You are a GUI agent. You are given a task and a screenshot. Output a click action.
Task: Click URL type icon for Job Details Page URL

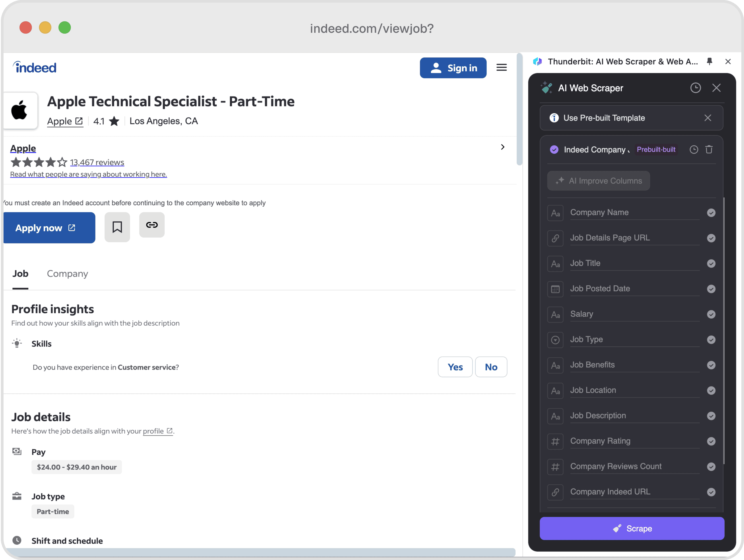[555, 238]
